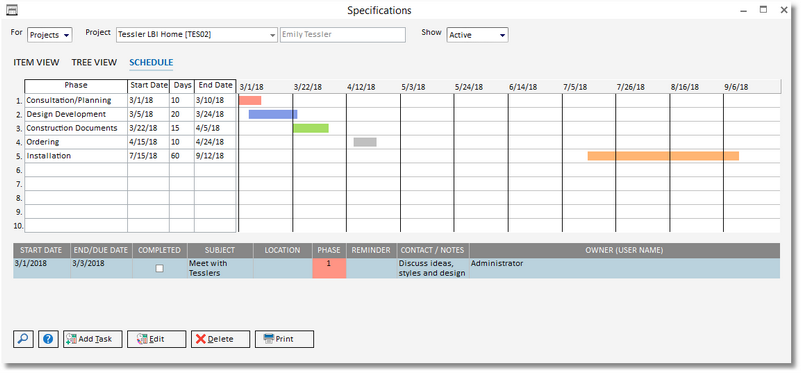Click the START DATE task column header
The width and height of the screenshot is (801, 373).
click(x=41, y=250)
